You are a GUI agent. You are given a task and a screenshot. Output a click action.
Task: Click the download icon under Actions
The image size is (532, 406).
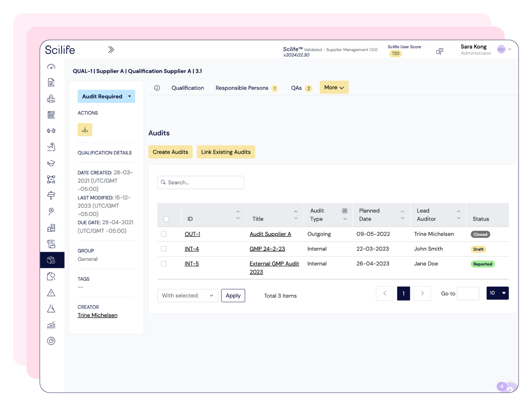tap(85, 129)
